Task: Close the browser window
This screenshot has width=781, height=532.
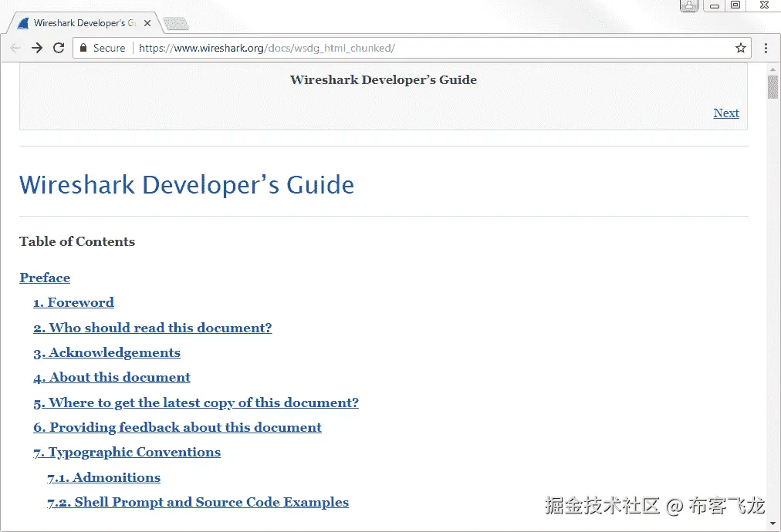Action: (764, 5)
